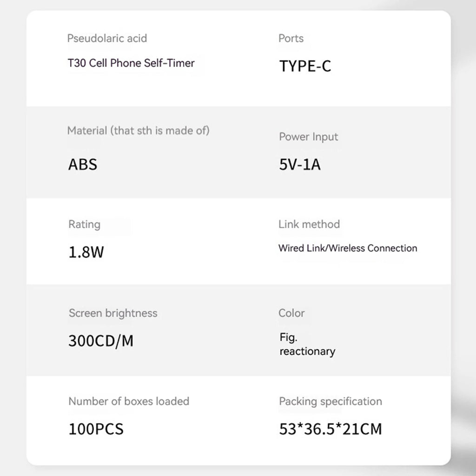
Task: Click the 'Packing specification' label
Action: [331, 402]
